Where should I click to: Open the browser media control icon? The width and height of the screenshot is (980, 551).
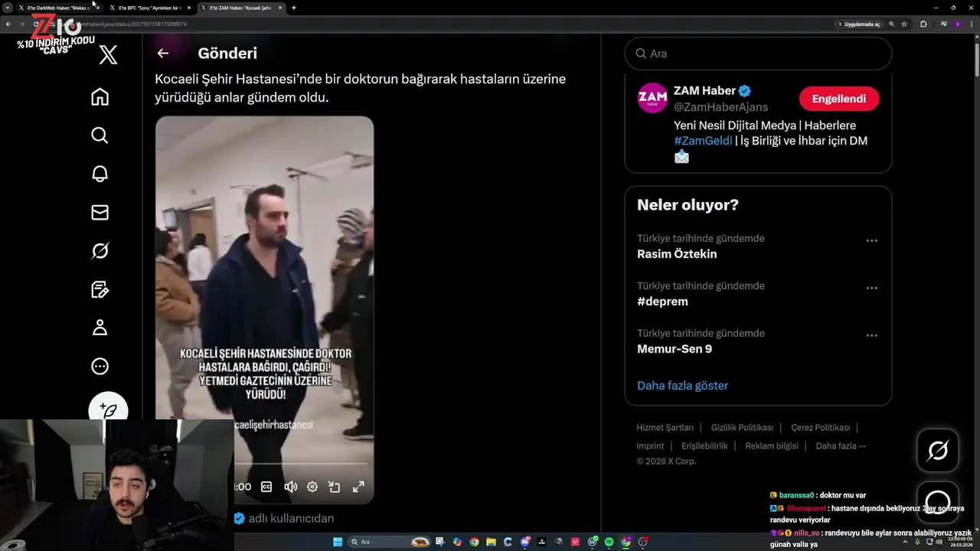[943, 24]
